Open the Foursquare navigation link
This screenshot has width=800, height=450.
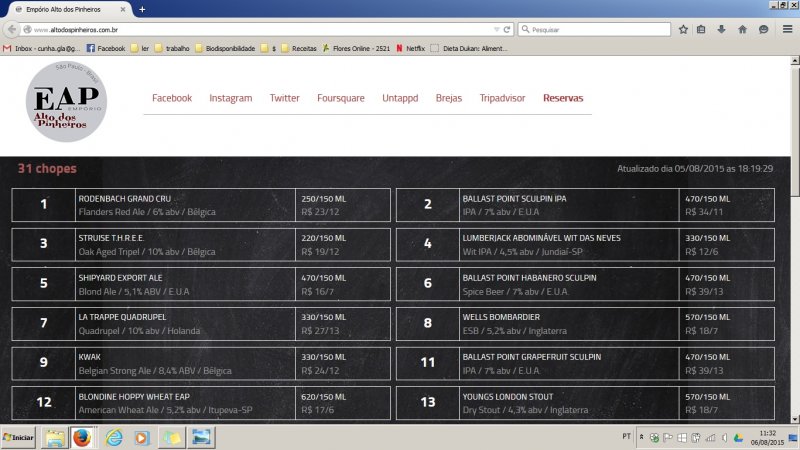click(341, 98)
